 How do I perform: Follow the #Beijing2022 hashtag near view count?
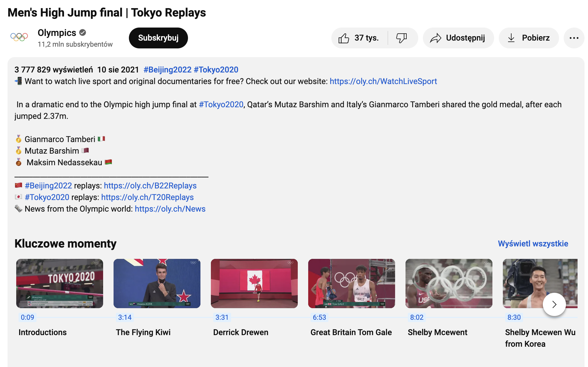(x=167, y=70)
